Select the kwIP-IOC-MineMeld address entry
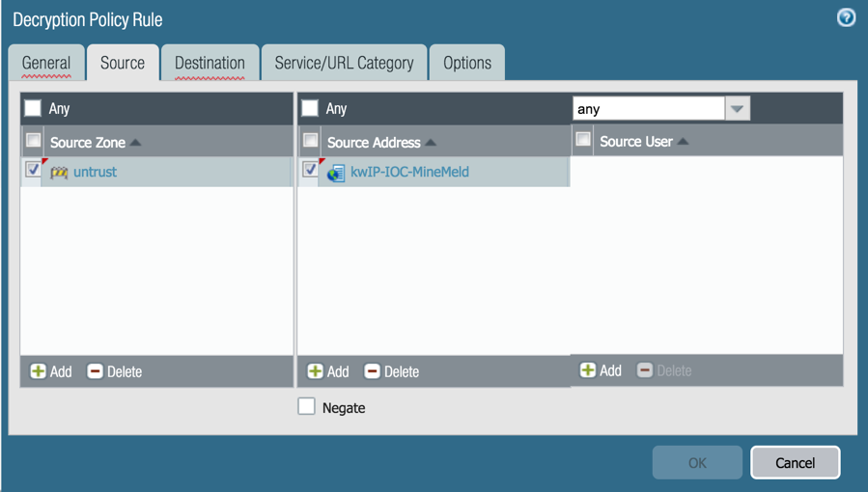The image size is (868, 492). coord(409,172)
